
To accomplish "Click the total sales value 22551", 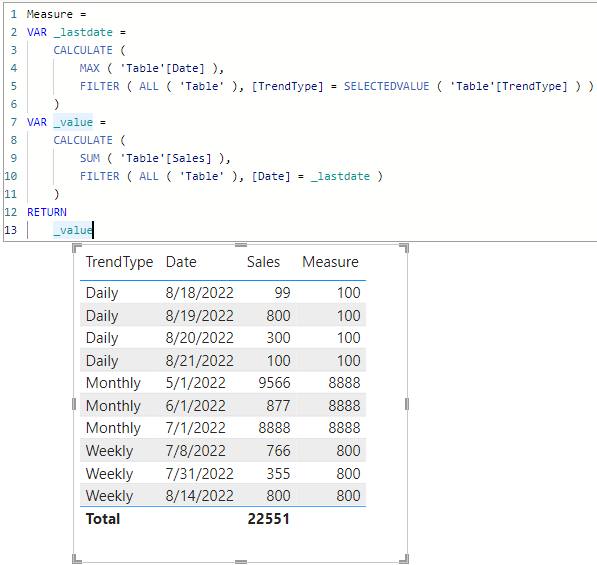I will [x=268, y=519].
